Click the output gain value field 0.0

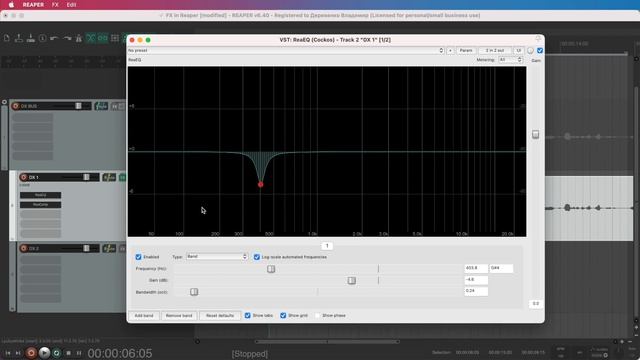(x=536, y=304)
